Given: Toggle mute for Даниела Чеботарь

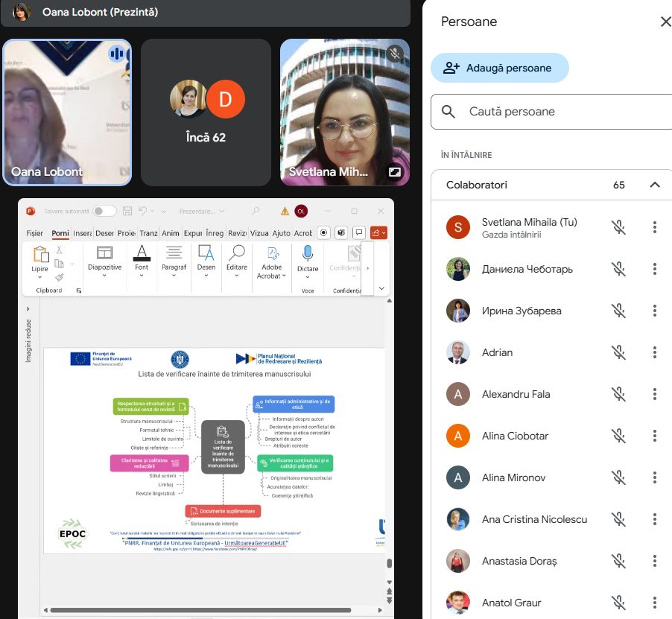Looking at the screenshot, I should 618,269.
